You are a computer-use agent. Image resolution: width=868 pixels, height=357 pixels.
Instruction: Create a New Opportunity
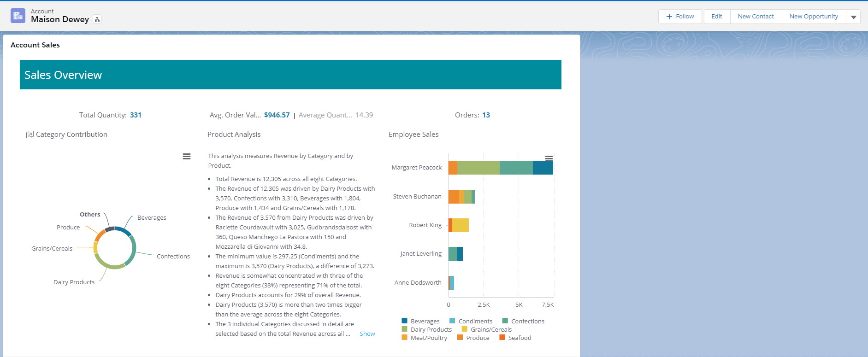(814, 17)
